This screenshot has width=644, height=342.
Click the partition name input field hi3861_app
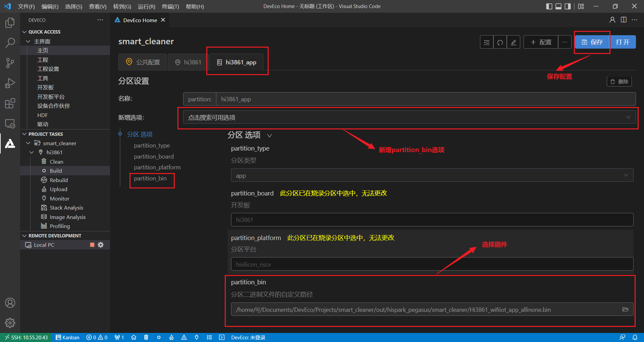(426, 99)
